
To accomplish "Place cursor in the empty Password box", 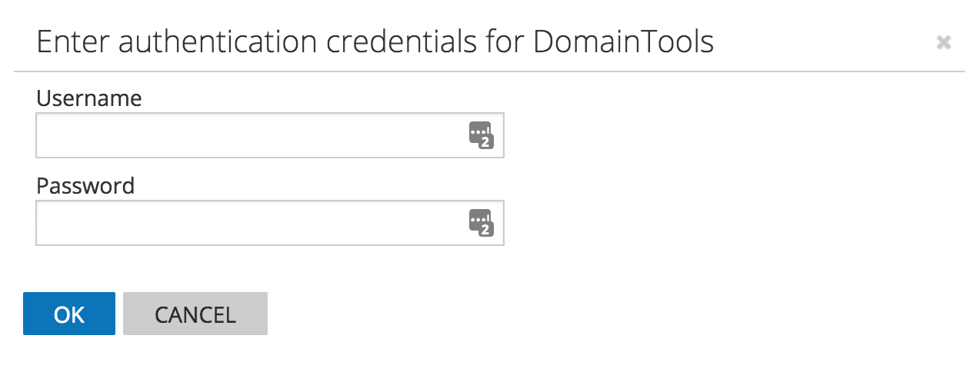I will [250, 223].
